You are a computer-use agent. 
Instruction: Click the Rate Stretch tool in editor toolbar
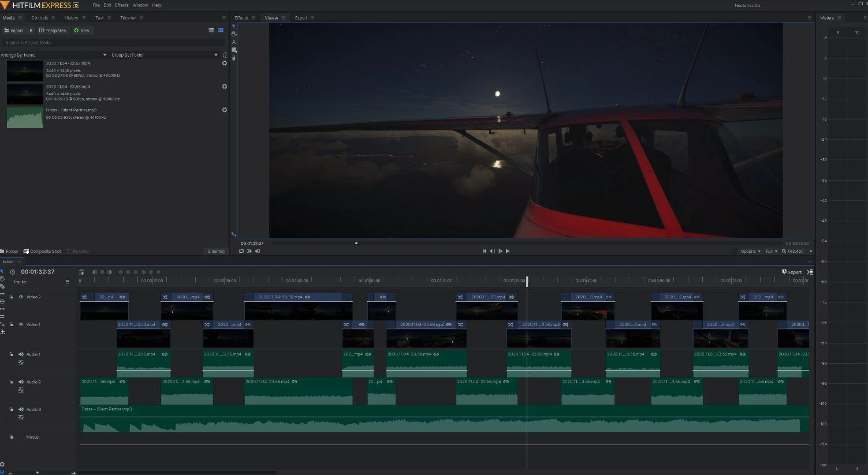click(2, 324)
